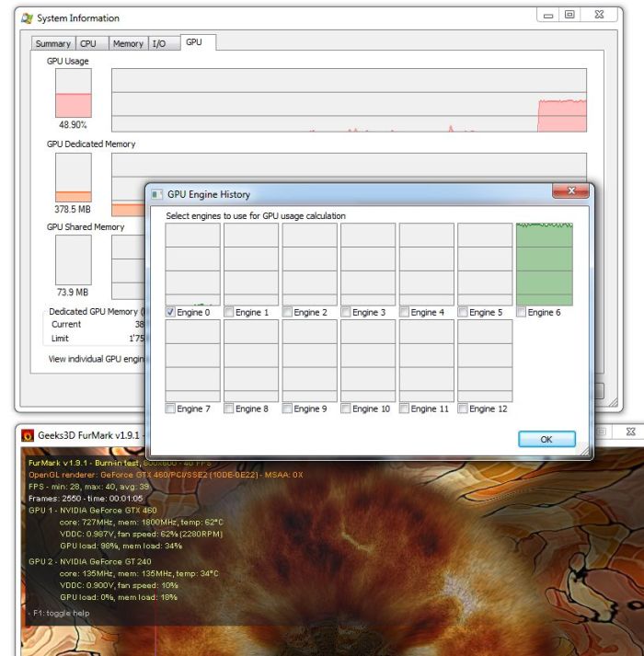Image resolution: width=644 pixels, height=656 pixels.
Task: Check the Engine 12 checkbox
Action: 463,409
